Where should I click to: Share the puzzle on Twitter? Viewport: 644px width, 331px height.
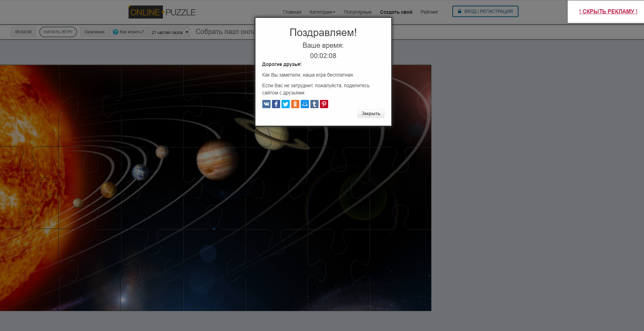pyautogui.click(x=286, y=104)
